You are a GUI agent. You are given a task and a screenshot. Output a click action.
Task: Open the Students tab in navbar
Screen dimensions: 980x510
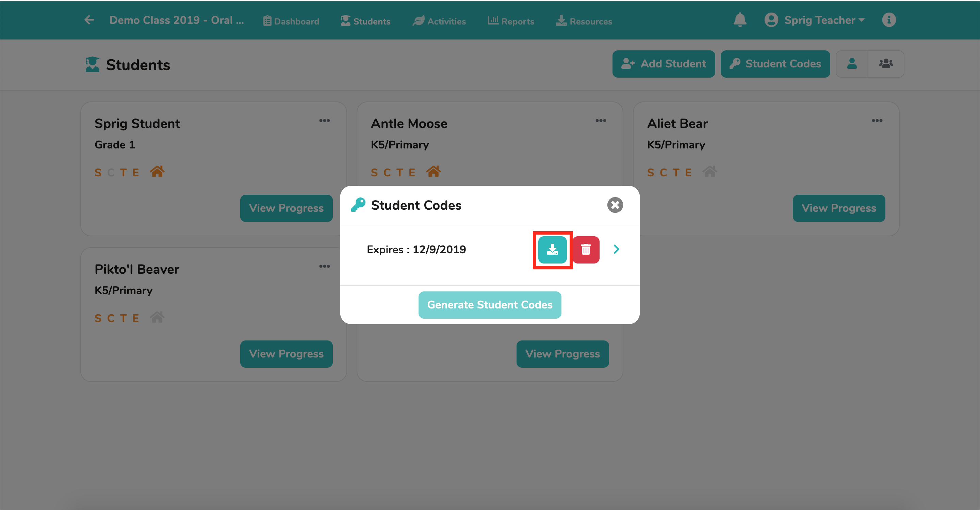coord(365,21)
